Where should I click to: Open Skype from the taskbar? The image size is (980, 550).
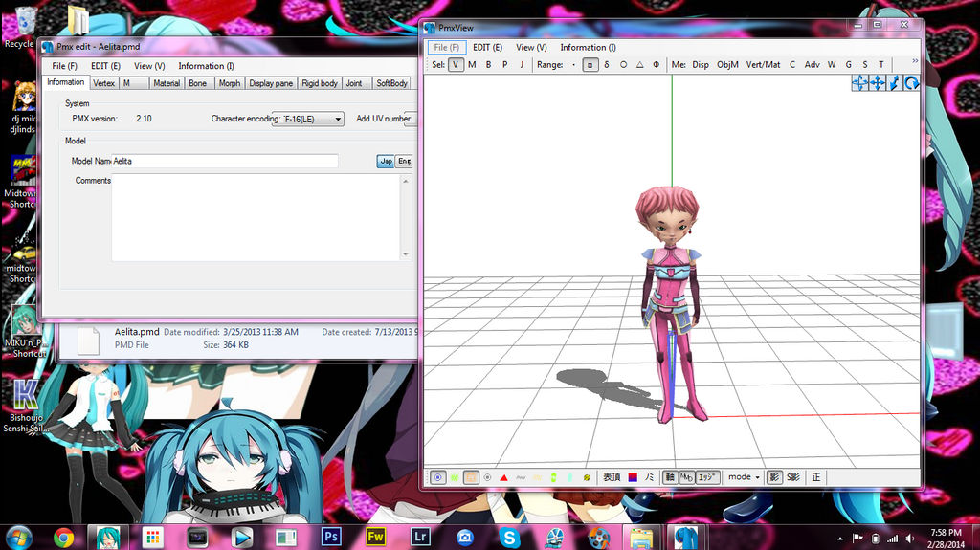pyautogui.click(x=509, y=537)
